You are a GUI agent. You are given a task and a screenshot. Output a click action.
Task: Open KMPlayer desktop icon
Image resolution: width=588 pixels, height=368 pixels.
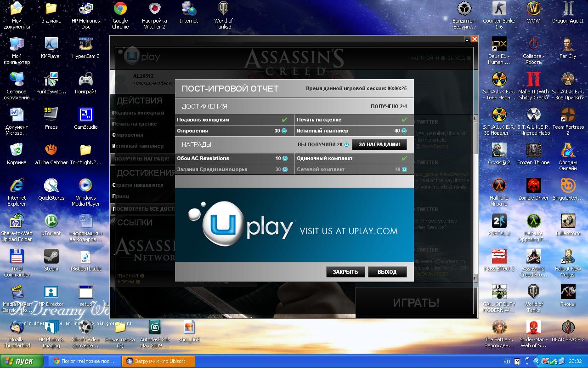coord(51,48)
